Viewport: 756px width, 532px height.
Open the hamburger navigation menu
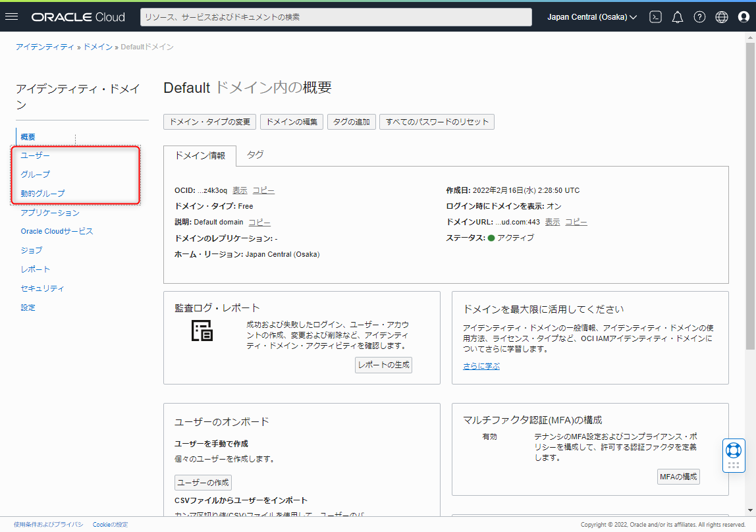pyautogui.click(x=12, y=17)
